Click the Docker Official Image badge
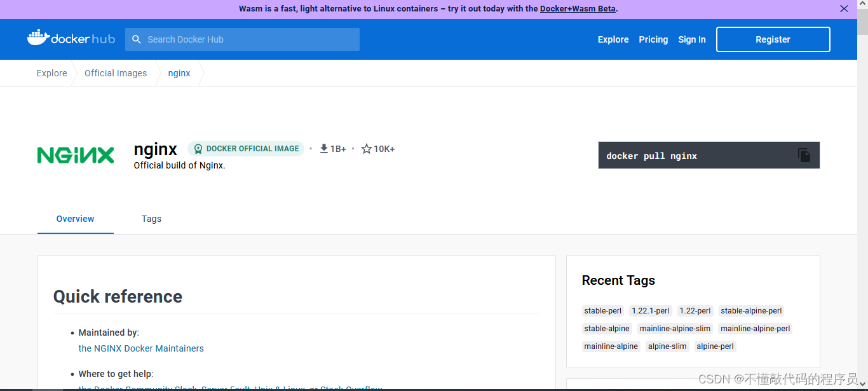The width and height of the screenshot is (868, 391). coord(246,148)
